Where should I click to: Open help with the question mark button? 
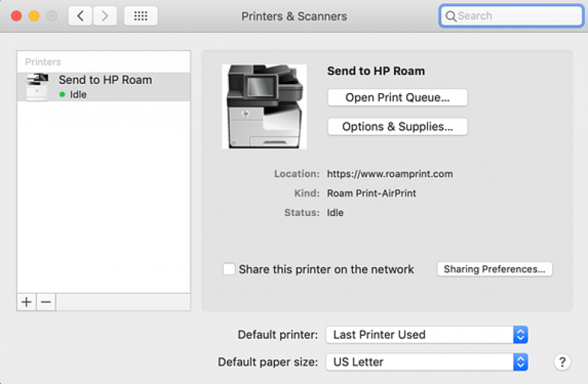[x=562, y=362]
